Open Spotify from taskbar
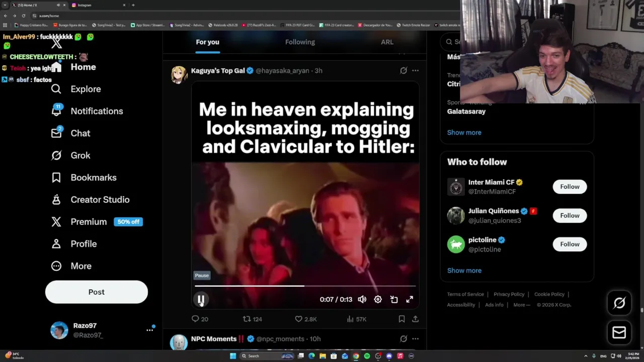 click(x=367, y=356)
